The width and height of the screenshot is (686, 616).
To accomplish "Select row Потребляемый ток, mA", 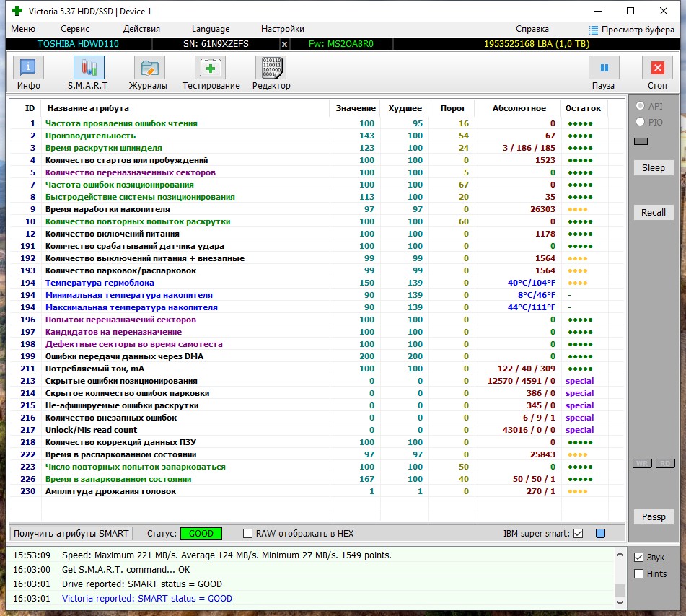I will click(x=317, y=369).
